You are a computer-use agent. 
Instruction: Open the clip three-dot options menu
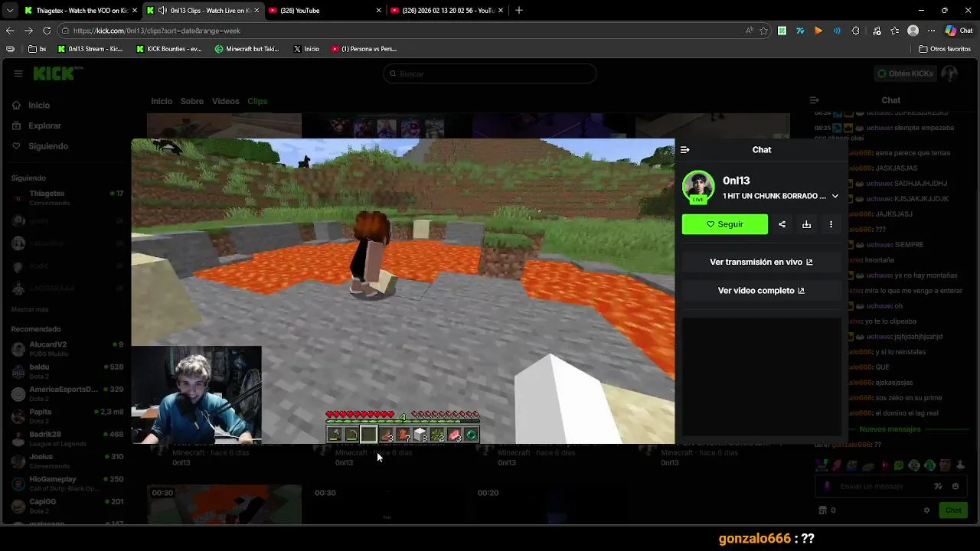click(831, 224)
